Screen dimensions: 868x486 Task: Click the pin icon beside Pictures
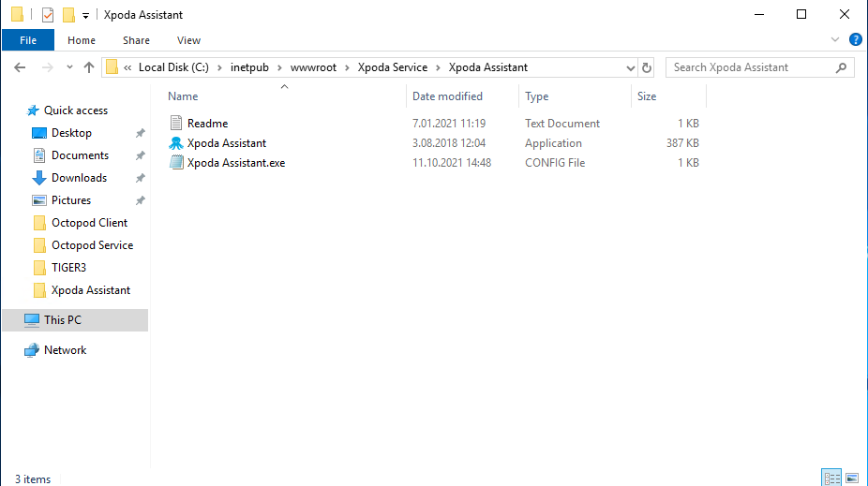tap(141, 200)
